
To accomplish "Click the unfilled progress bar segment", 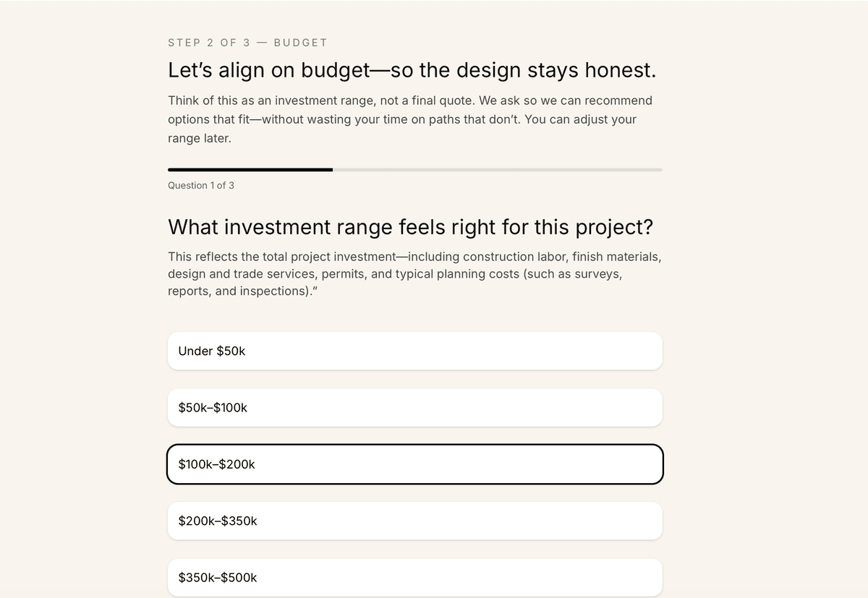I will tap(499, 169).
